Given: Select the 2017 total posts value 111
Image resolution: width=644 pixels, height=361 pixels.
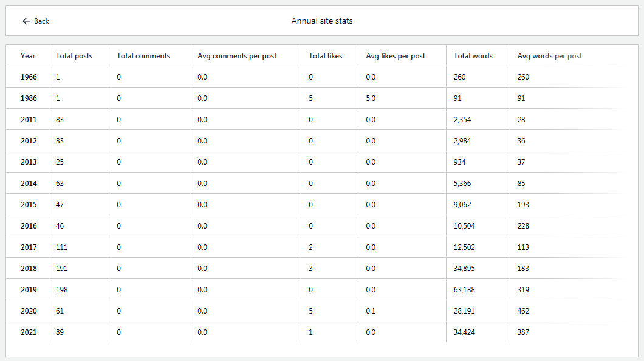Looking at the screenshot, I should [61, 247].
